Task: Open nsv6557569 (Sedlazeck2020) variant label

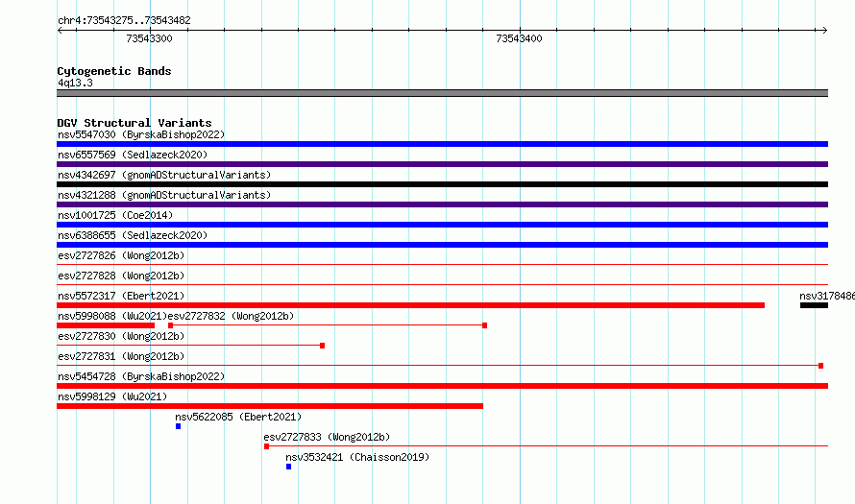Action: 133,155
